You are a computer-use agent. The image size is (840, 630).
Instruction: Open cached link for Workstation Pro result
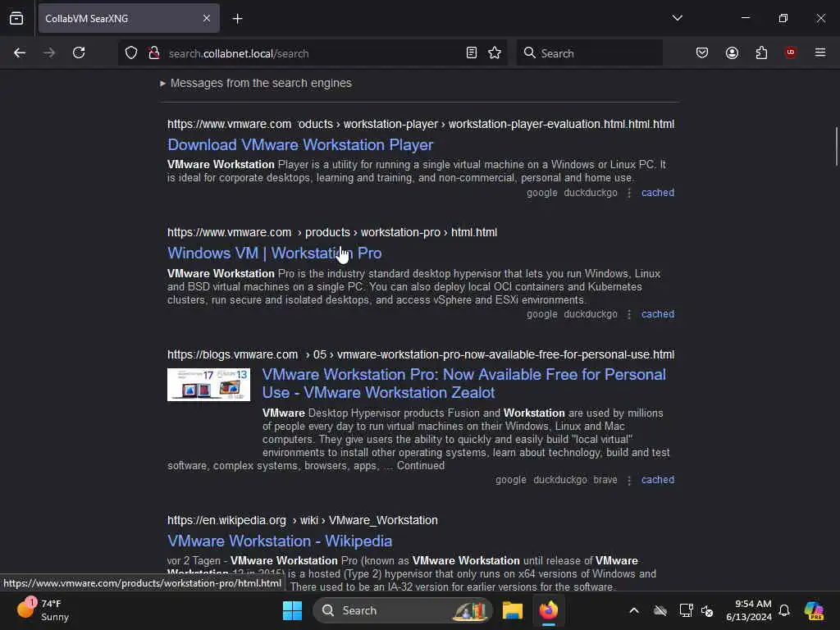pos(658,314)
